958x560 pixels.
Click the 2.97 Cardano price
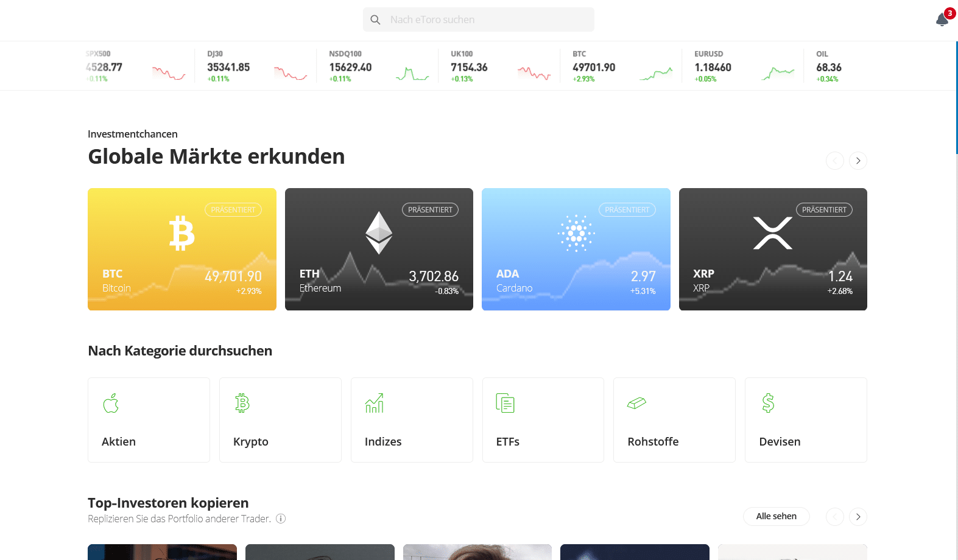[x=643, y=276]
